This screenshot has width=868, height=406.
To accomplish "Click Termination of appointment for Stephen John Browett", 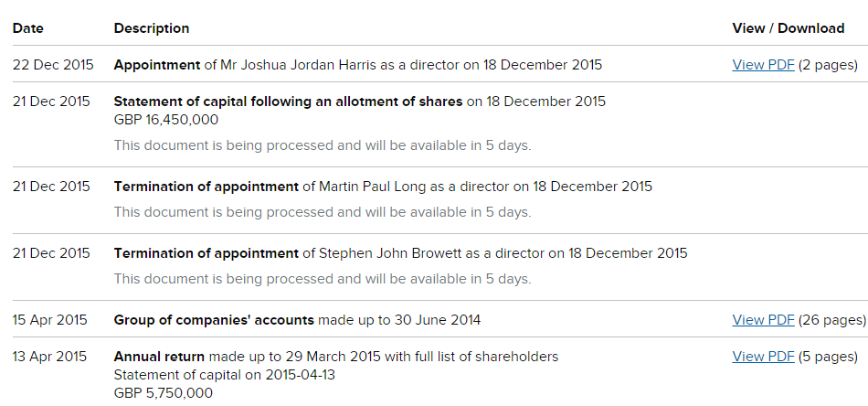I will (206, 253).
